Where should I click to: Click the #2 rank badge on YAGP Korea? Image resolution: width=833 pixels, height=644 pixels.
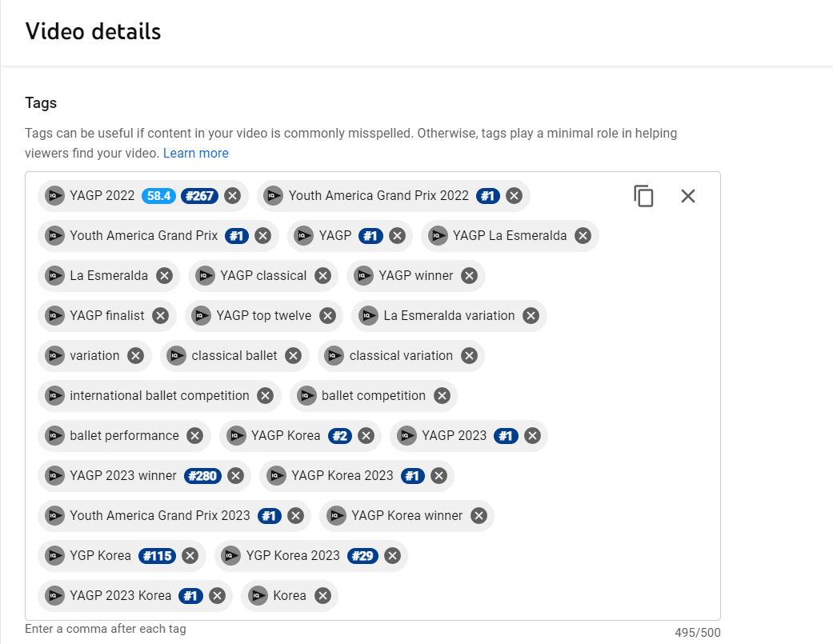(x=340, y=436)
